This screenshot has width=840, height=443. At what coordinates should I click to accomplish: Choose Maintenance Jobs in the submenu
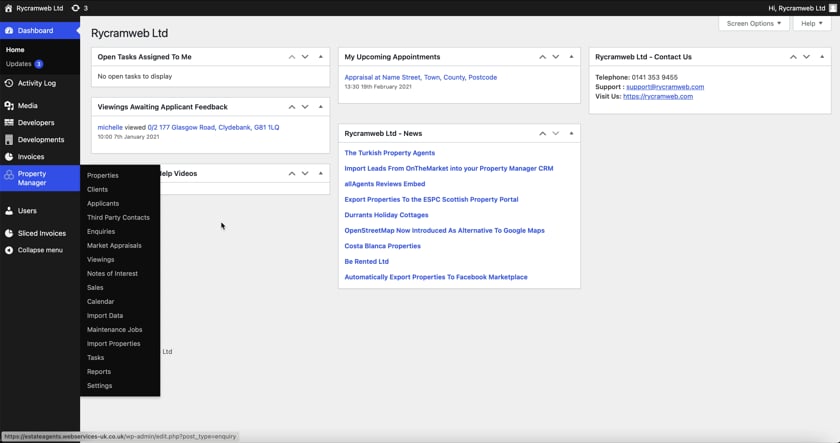click(114, 329)
